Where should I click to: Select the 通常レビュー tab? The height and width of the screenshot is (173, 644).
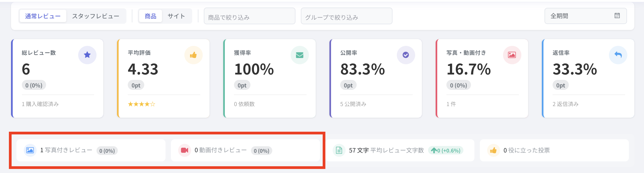click(43, 16)
